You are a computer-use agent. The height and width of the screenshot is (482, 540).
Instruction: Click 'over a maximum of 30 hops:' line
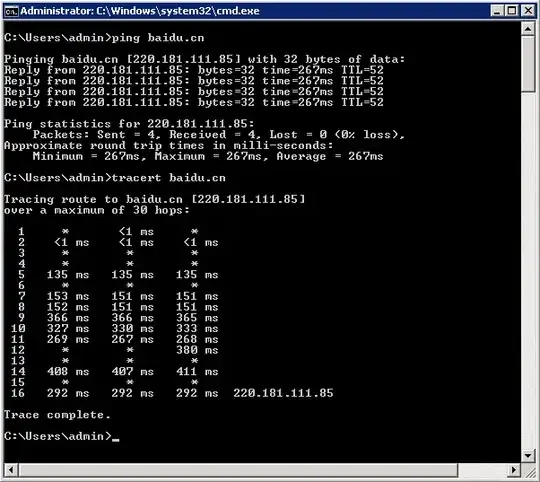point(97,210)
